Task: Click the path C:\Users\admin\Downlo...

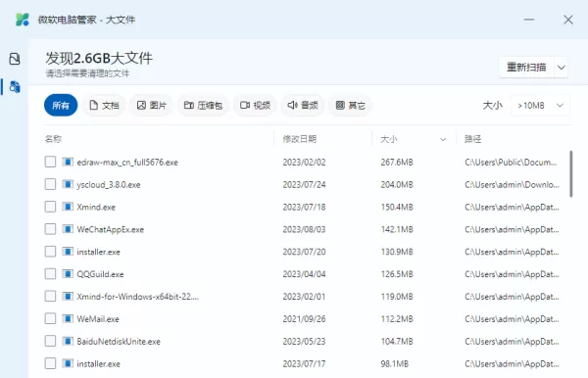Action: [x=512, y=185]
